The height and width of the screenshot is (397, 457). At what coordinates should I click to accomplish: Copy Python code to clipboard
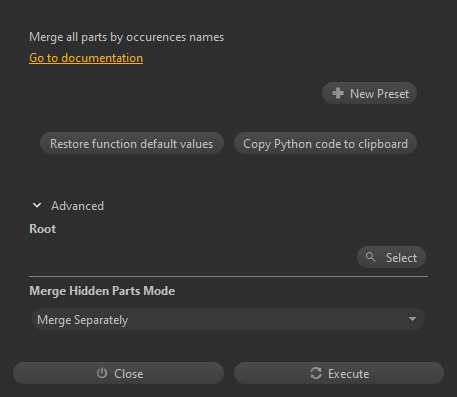coord(325,143)
